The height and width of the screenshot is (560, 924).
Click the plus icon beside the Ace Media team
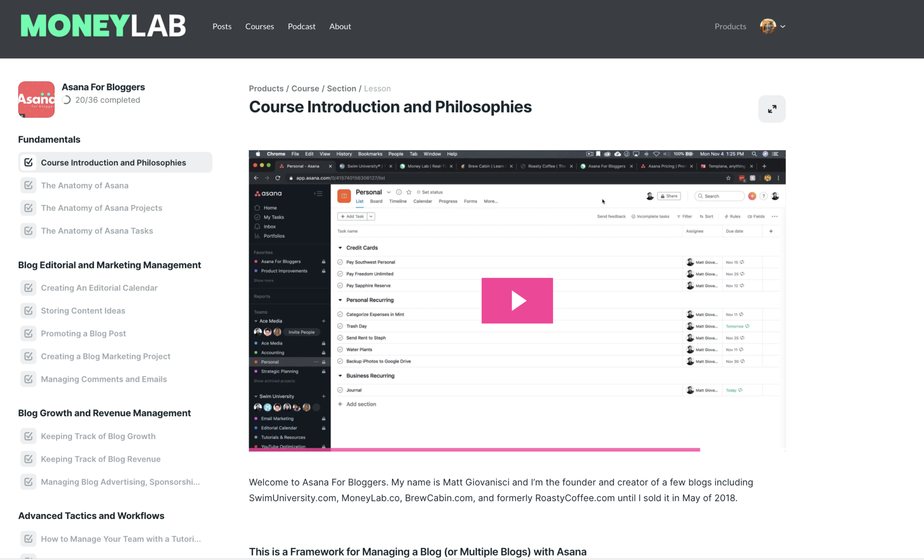323,321
